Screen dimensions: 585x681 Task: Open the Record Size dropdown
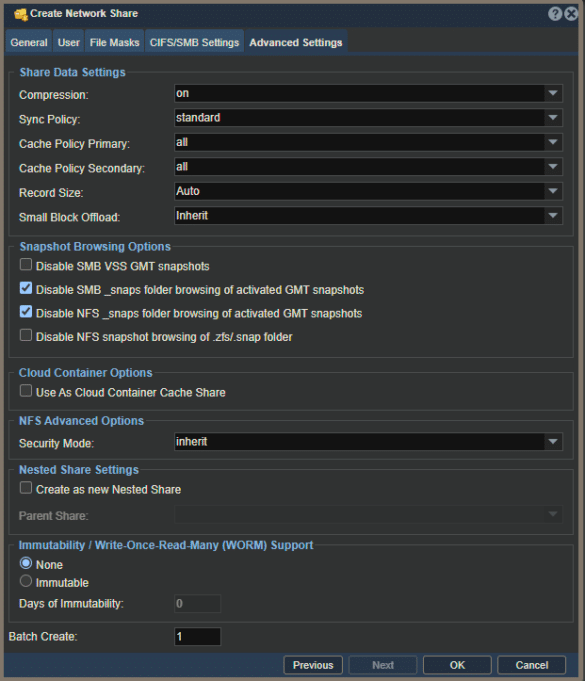[368, 191]
